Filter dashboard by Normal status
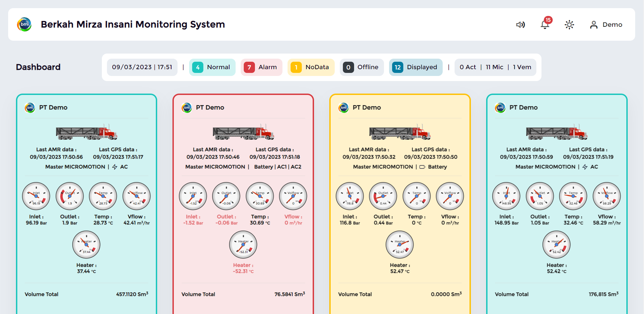This screenshot has height=314, width=644. click(x=212, y=67)
